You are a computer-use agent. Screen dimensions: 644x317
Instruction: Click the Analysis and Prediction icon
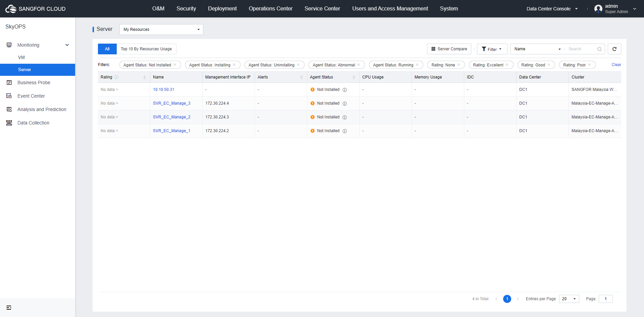(x=9, y=109)
